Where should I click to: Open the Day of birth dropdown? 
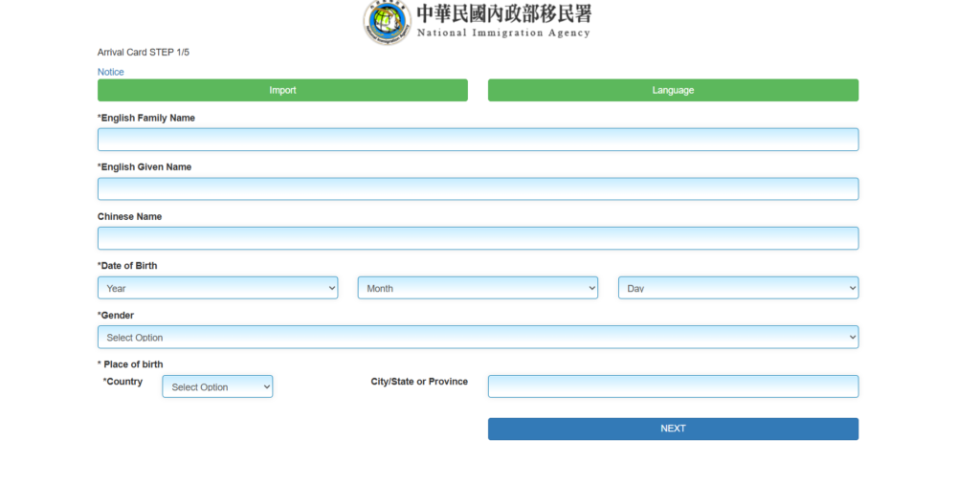(738, 288)
